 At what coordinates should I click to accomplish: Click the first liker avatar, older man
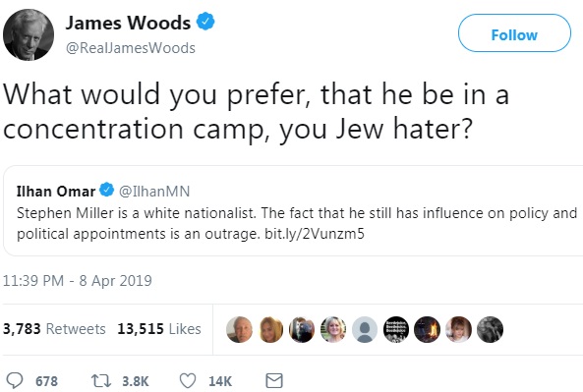coord(240,329)
